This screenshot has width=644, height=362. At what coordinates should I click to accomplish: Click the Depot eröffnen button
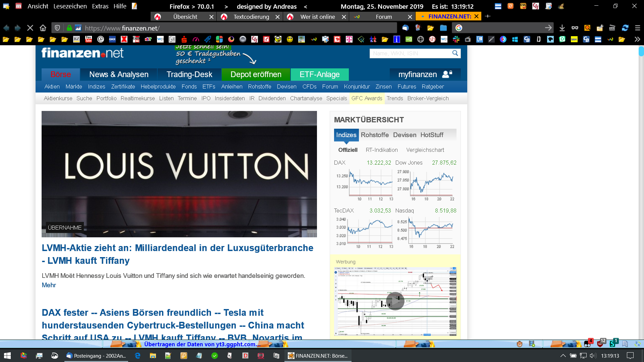click(x=256, y=74)
